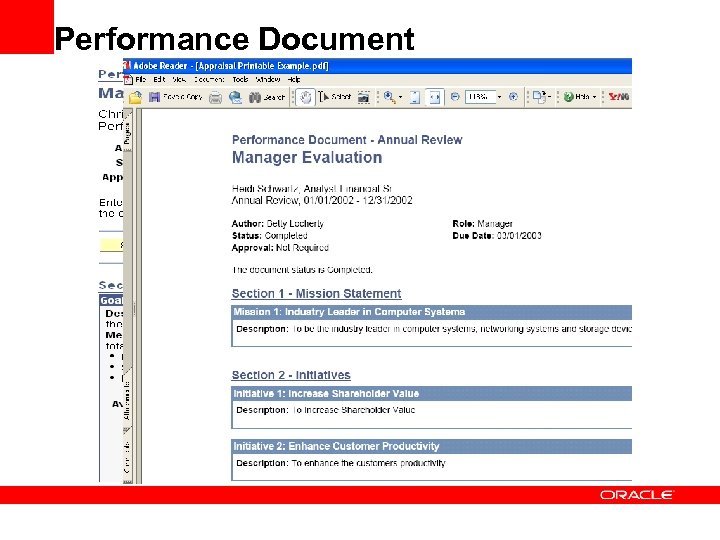Click the Yahoo toolbar icon
The height and width of the screenshot is (540, 720).
(x=619, y=97)
